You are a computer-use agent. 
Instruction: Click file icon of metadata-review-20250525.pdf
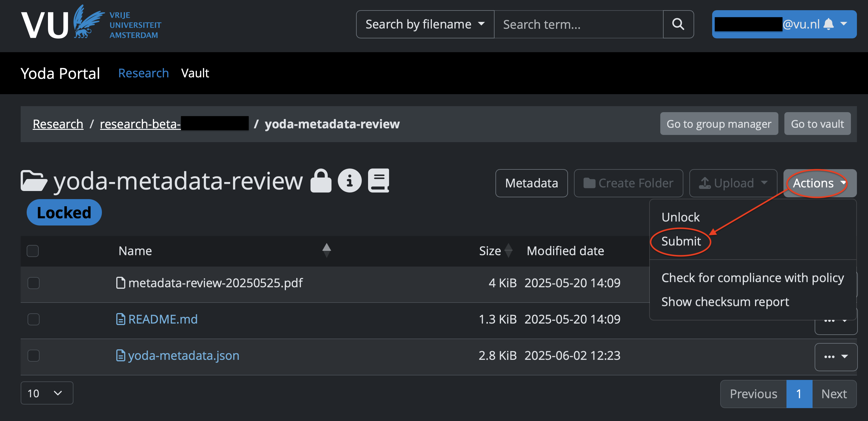point(120,283)
